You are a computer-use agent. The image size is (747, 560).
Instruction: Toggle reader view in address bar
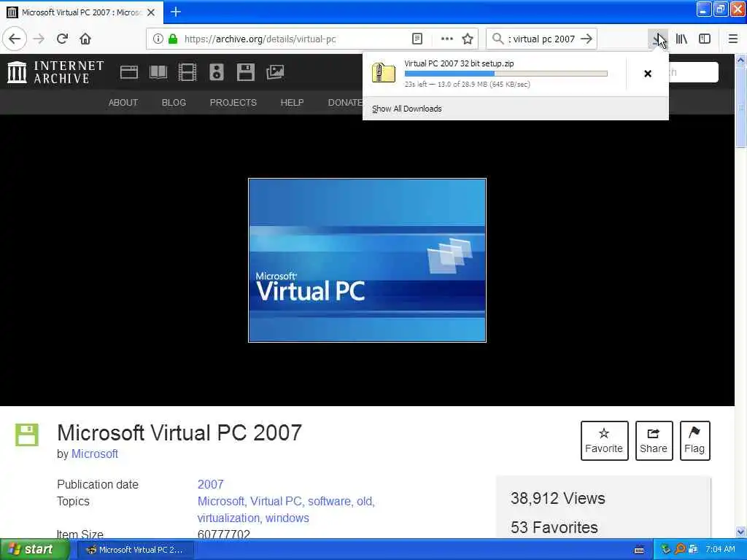point(417,39)
